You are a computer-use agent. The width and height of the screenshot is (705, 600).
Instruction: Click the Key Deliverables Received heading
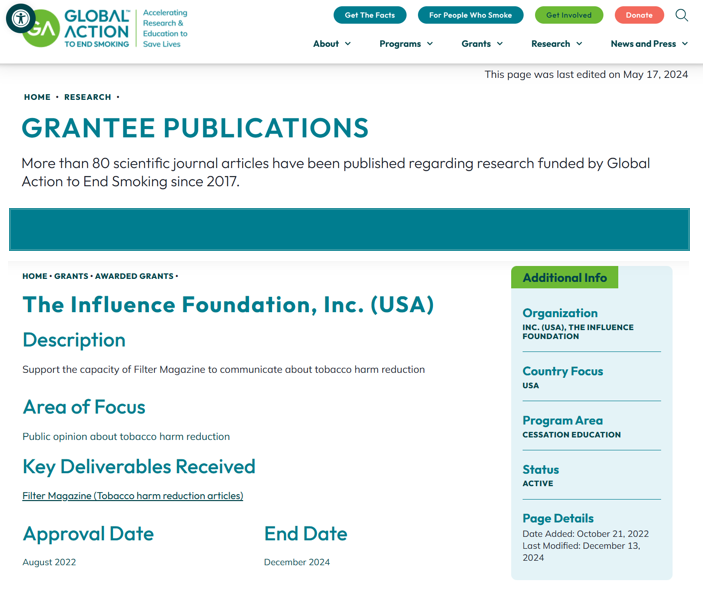pyautogui.click(x=139, y=466)
